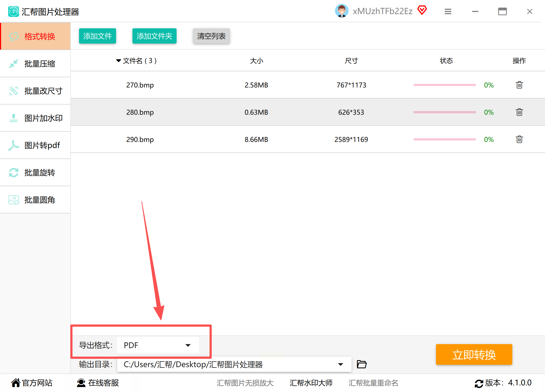Screen dimensions: 545x392
Task: Remove 290.bmp using its trash icon
Action: (519, 139)
